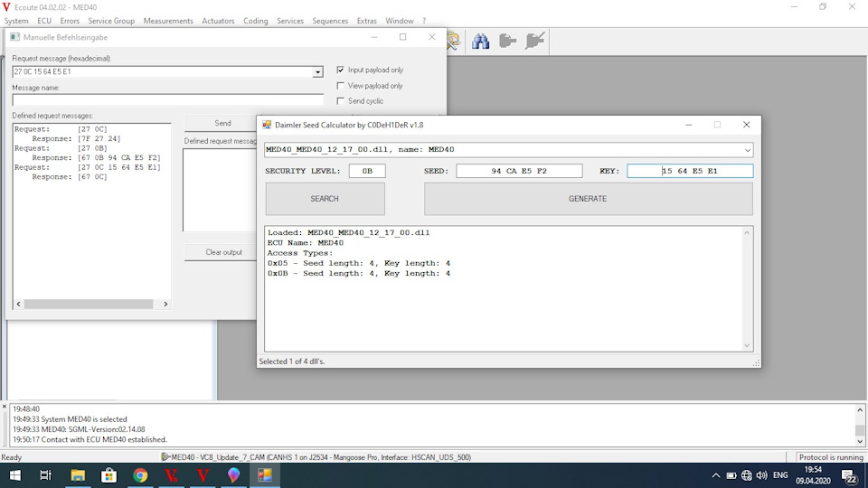This screenshot has width=868, height=488.
Task: Enable Send cyclic checkbox
Action: coord(341,100)
